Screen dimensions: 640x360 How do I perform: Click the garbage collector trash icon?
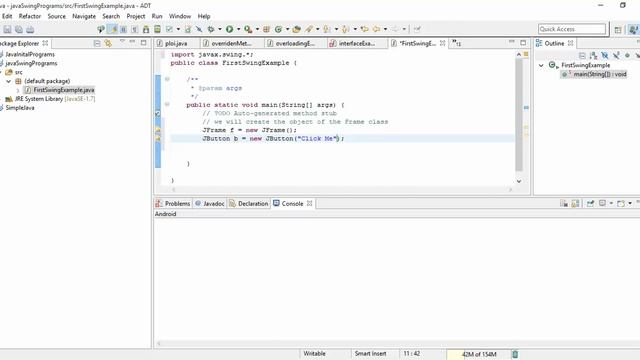click(x=515, y=354)
